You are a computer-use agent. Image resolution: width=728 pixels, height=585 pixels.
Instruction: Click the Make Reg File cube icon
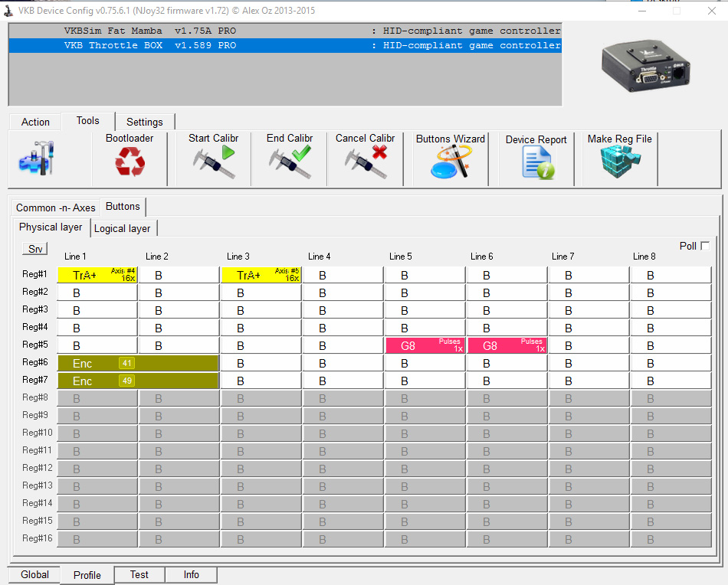(620, 162)
